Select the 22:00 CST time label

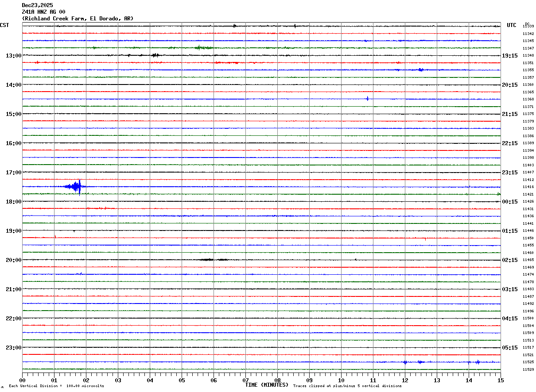click(13, 319)
